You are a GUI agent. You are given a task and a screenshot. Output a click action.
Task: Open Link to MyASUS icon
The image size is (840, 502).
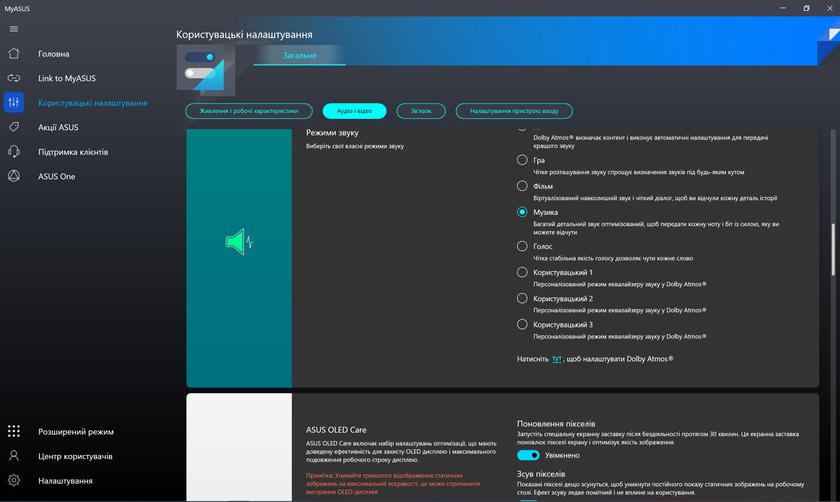[14, 78]
